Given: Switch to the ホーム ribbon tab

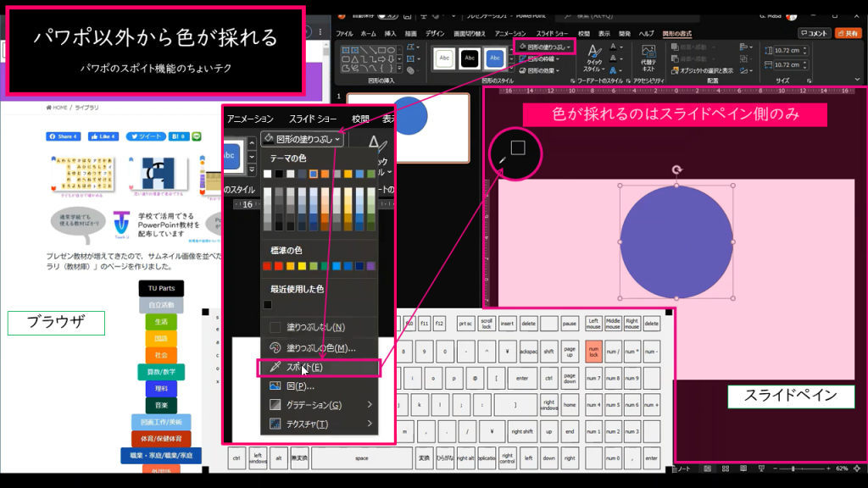Looking at the screenshot, I should pyautogui.click(x=368, y=34).
